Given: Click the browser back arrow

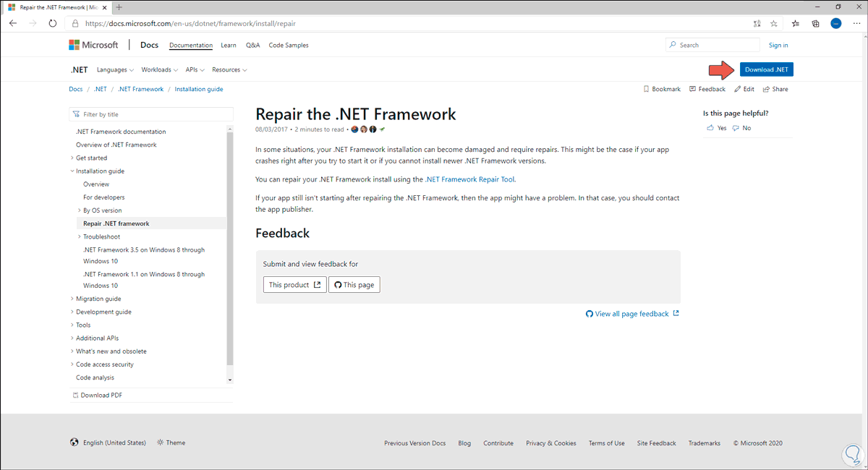Looking at the screenshot, I should 13,23.
